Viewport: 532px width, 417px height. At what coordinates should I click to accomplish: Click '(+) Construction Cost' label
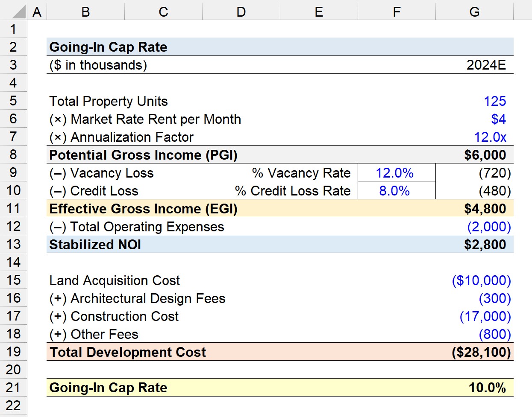114,316
